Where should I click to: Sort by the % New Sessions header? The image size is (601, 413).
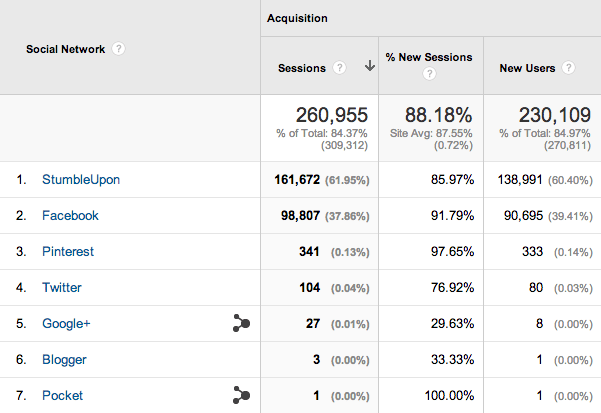point(428,57)
